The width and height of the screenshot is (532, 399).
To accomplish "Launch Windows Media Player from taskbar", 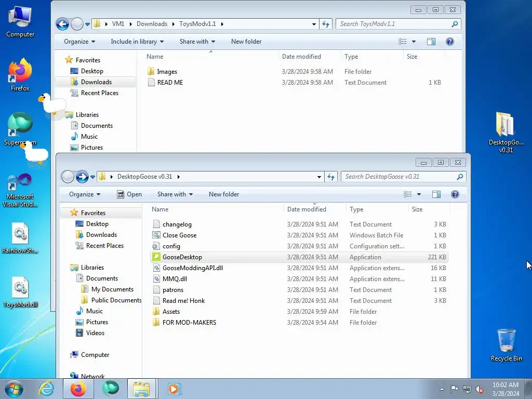I will pos(175,389).
